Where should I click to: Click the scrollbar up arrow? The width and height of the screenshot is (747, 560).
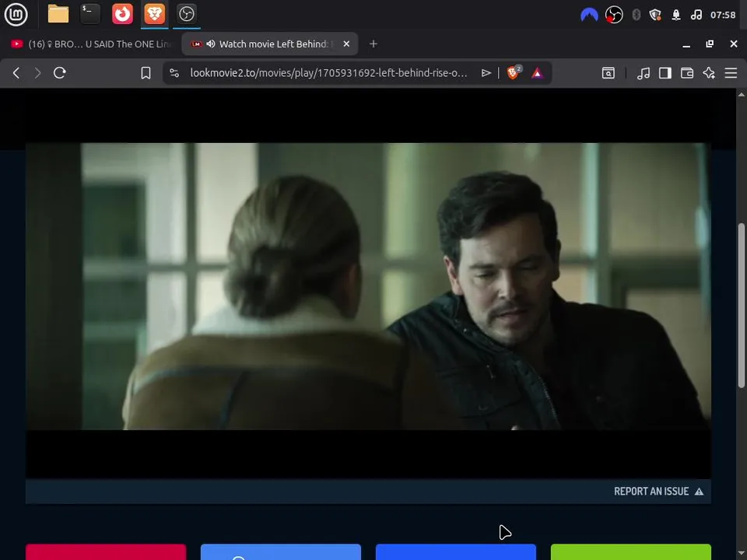pyautogui.click(x=742, y=94)
